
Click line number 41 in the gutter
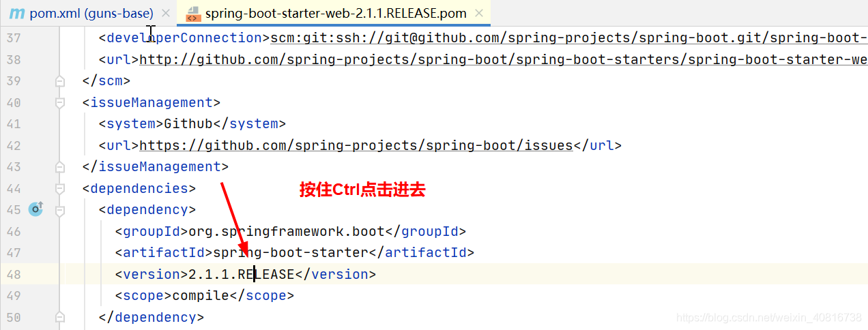[x=13, y=124]
